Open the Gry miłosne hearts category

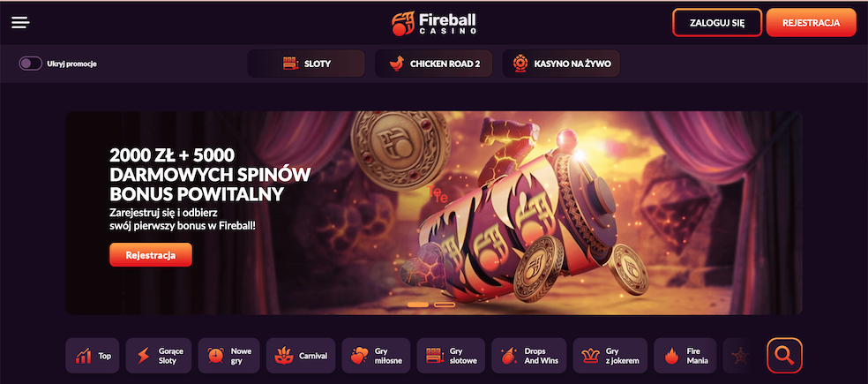(377, 356)
